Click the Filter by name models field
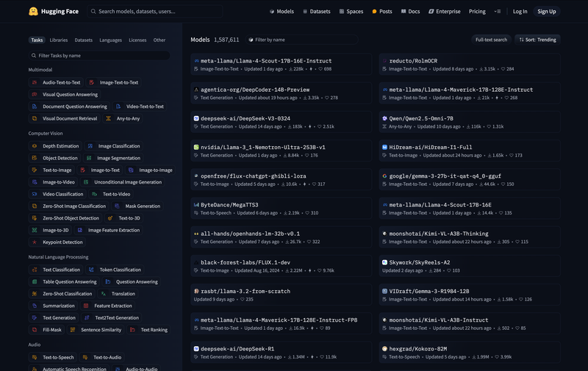588x371 pixels. 302,40
